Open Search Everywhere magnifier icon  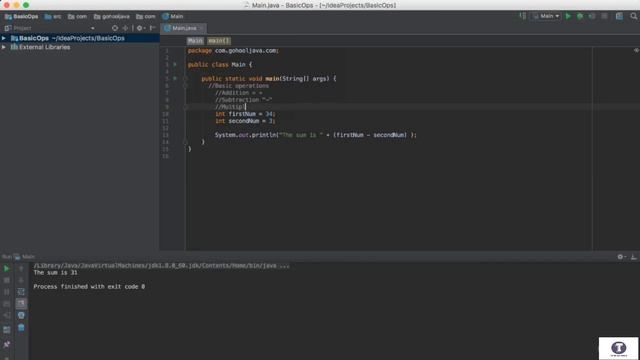(633, 16)
